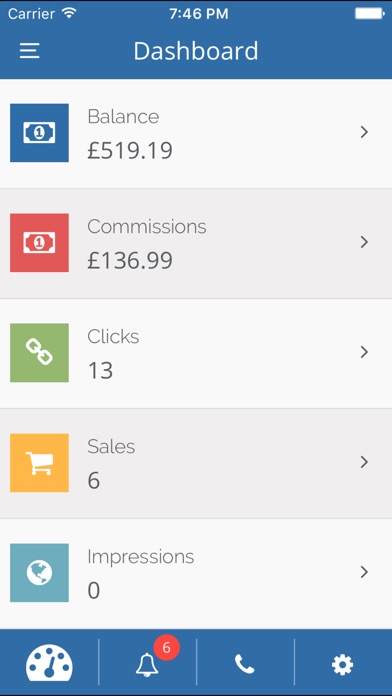Tap the teal Impressions globe icon
The image size is (392, 696).
coord(40,573)
